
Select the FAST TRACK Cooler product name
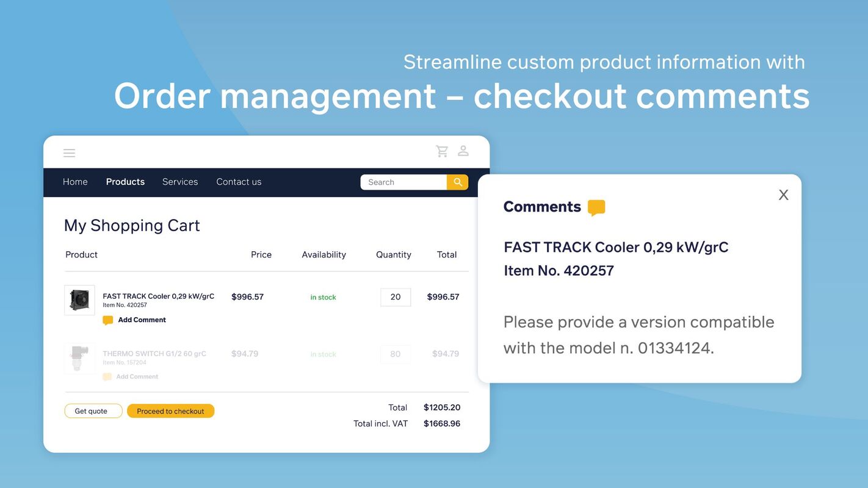(x=158, y=296)
